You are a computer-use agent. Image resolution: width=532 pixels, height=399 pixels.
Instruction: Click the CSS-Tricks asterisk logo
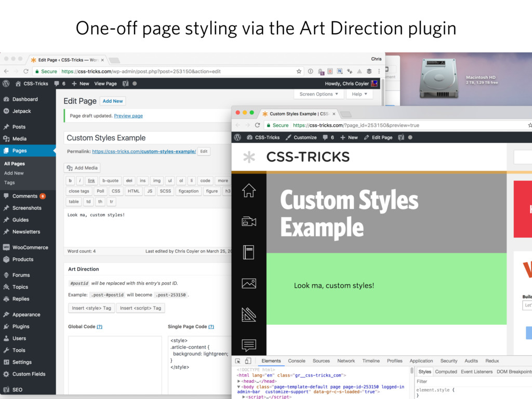[249, 157]
